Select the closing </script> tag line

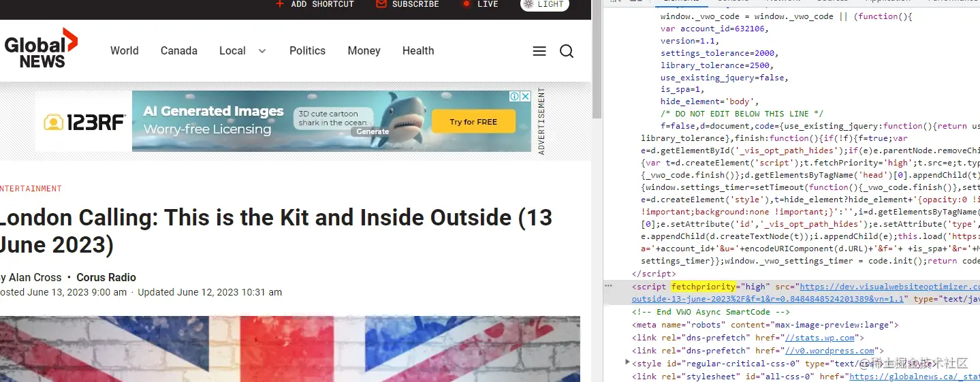point(654,273)
